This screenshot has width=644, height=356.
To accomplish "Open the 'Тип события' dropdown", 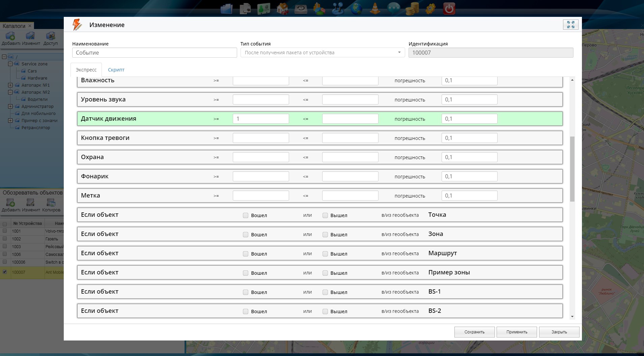I will tap(323, 53).
